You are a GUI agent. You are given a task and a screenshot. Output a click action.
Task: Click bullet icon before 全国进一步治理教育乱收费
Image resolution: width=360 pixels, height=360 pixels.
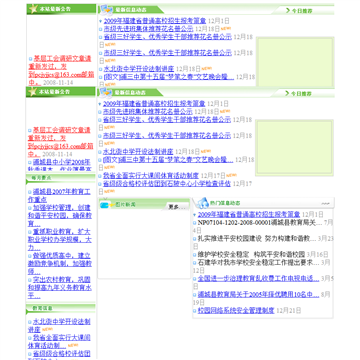(195, 279)
